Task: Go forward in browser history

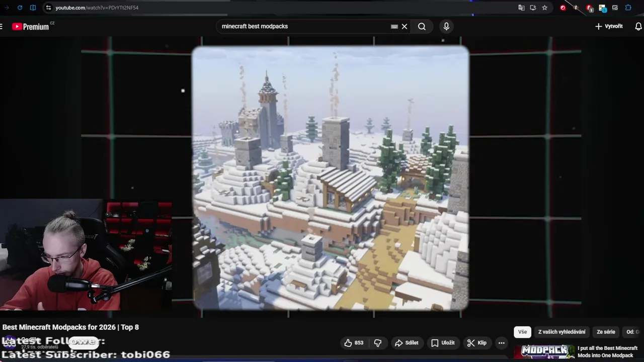Action: pos(7,8)
